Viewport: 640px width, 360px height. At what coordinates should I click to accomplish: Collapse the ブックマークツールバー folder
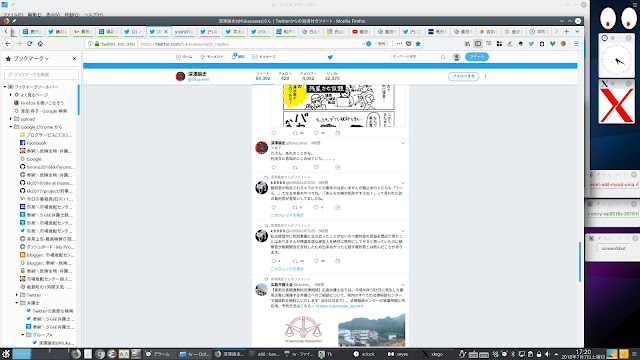(x=5, y=87)
